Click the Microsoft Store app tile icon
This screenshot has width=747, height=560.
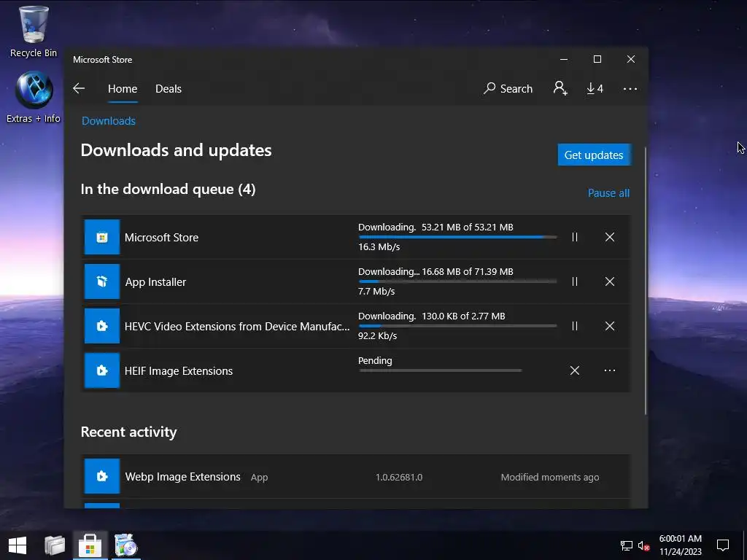102,237
